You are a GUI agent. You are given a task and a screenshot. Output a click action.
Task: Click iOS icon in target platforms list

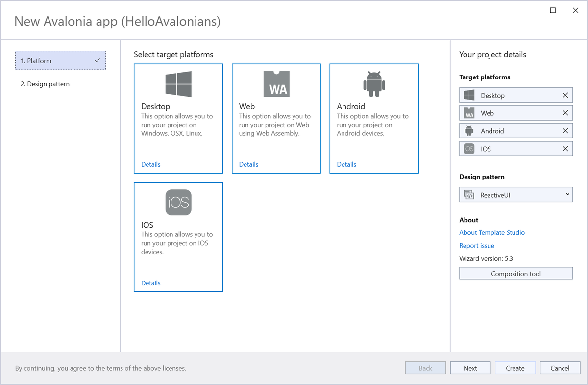469,149
